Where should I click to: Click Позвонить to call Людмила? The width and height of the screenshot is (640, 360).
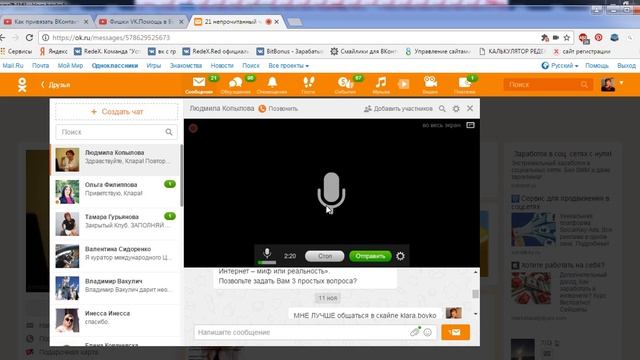click(278, 109)
